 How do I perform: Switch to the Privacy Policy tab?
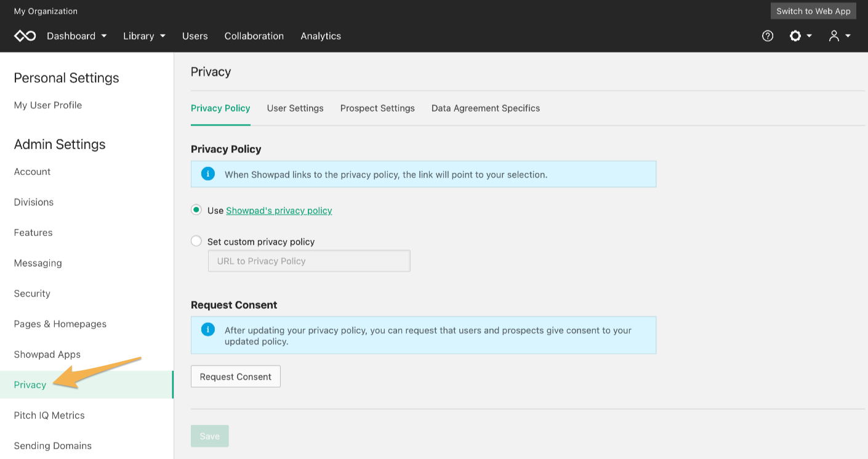click(x=220, y=108)
